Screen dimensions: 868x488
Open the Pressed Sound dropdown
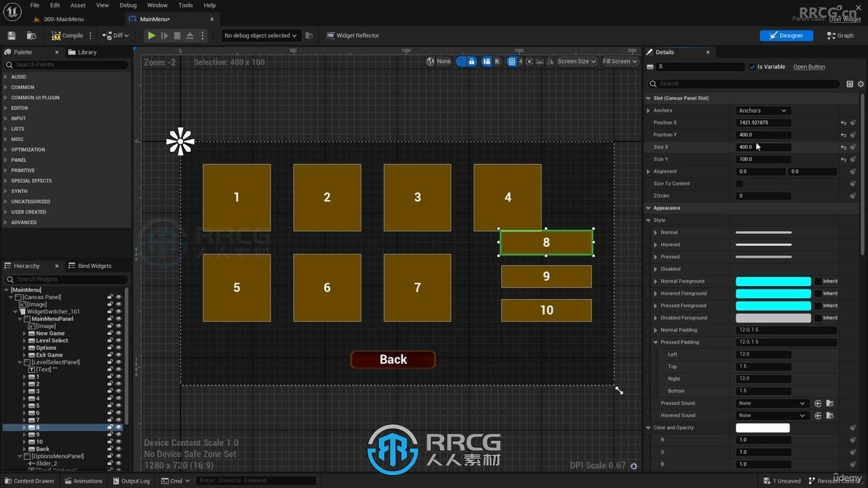coord(772,403)
